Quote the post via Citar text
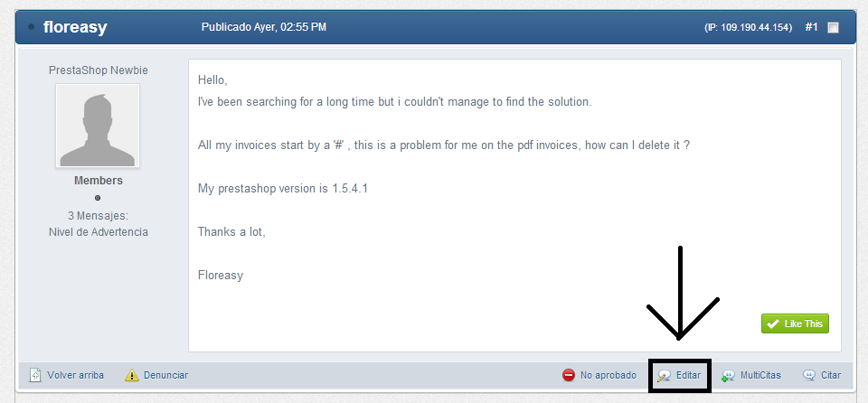The height and width of the screenshot is (403, 868). click(830, 375)
